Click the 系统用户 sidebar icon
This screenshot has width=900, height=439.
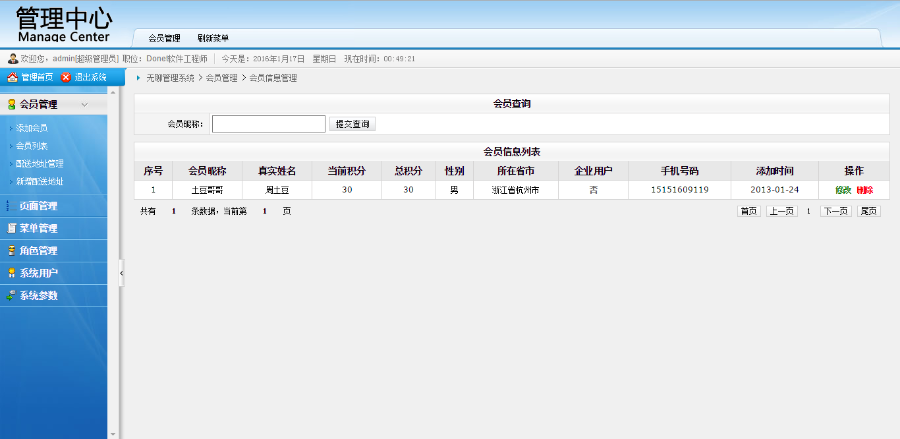[x=11, y=273]
